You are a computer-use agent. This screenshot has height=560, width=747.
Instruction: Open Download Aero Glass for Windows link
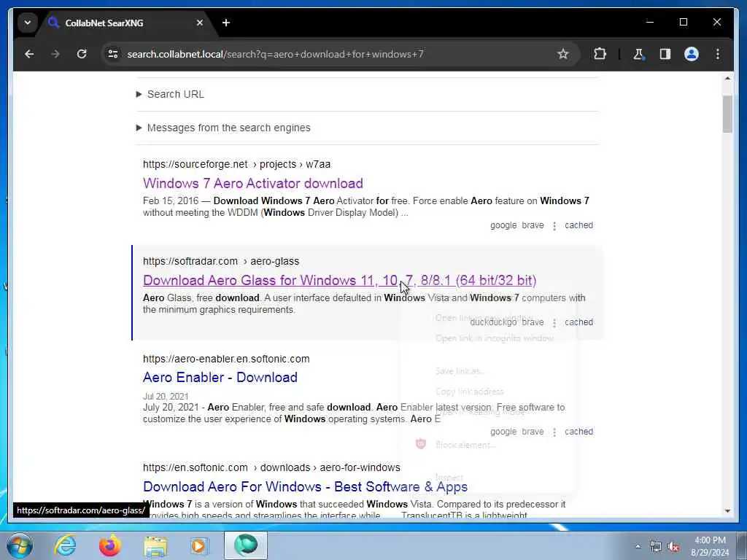(x=340, y=281)
